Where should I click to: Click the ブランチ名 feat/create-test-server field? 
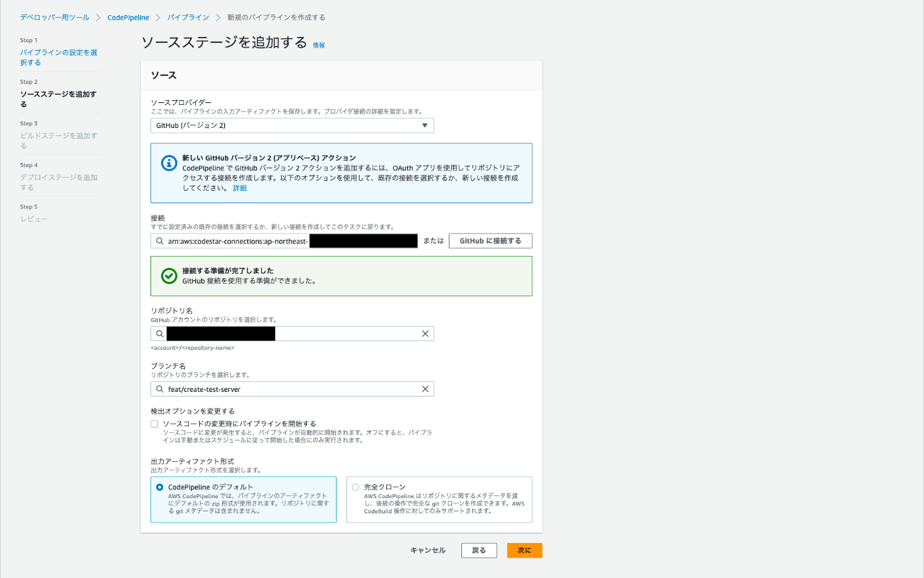[x=292, y=389]
